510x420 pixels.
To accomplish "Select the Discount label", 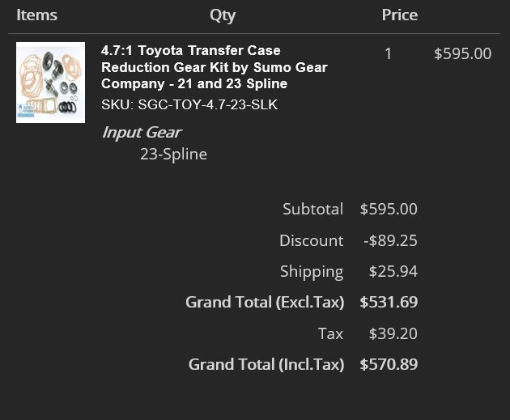I will (312, 240).
